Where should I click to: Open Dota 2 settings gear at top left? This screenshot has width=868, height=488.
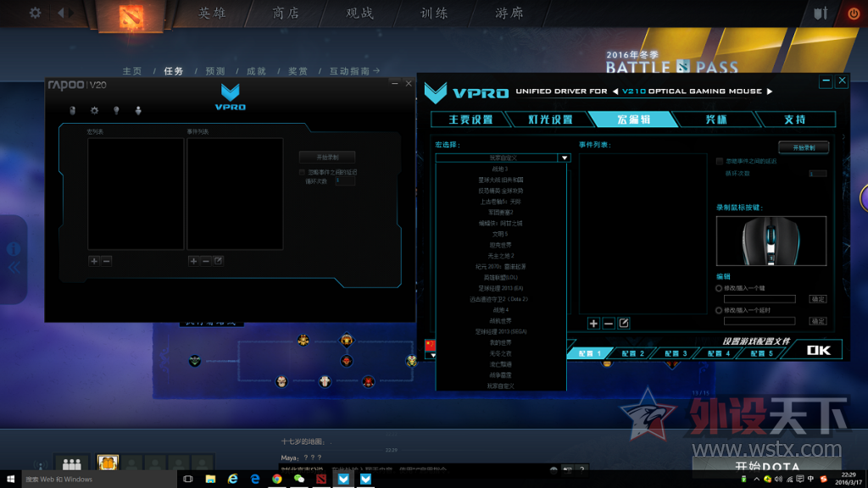35,13
